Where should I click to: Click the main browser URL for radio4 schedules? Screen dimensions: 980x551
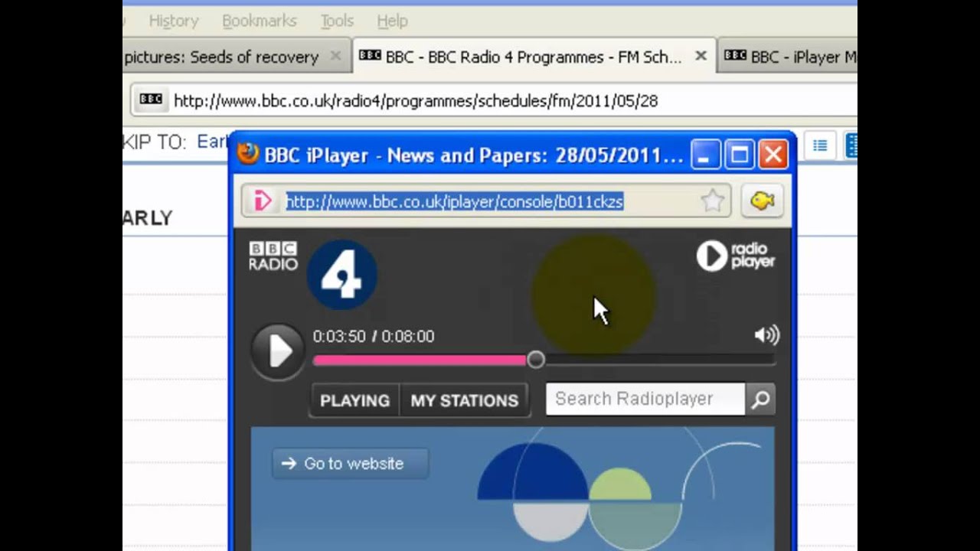tap(416, 100)
